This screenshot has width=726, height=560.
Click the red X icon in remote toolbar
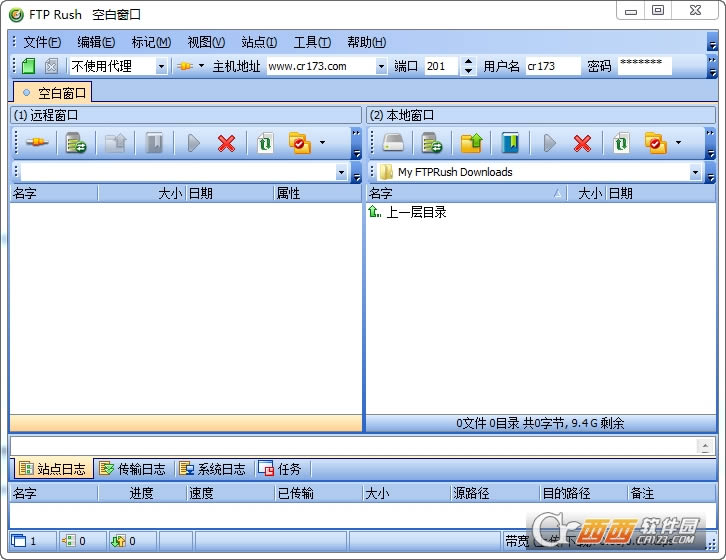tap(227, 144)
